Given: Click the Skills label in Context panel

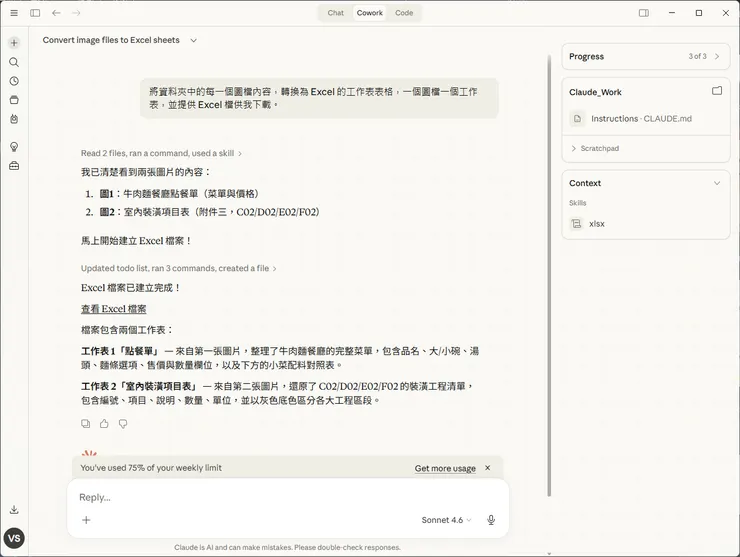Looking at the screenshot, I should pyautogui.click(x=577, y=203).
